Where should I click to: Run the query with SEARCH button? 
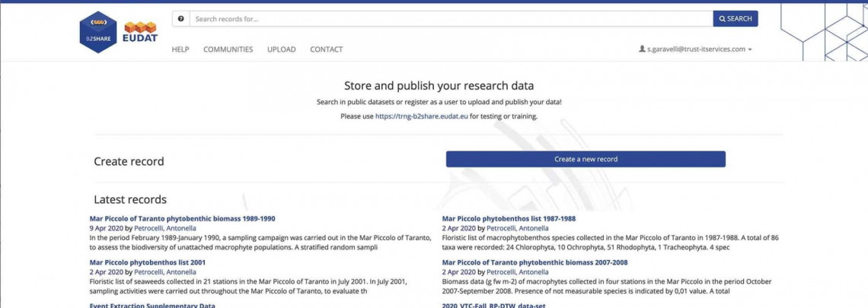(x=736, y=19)
